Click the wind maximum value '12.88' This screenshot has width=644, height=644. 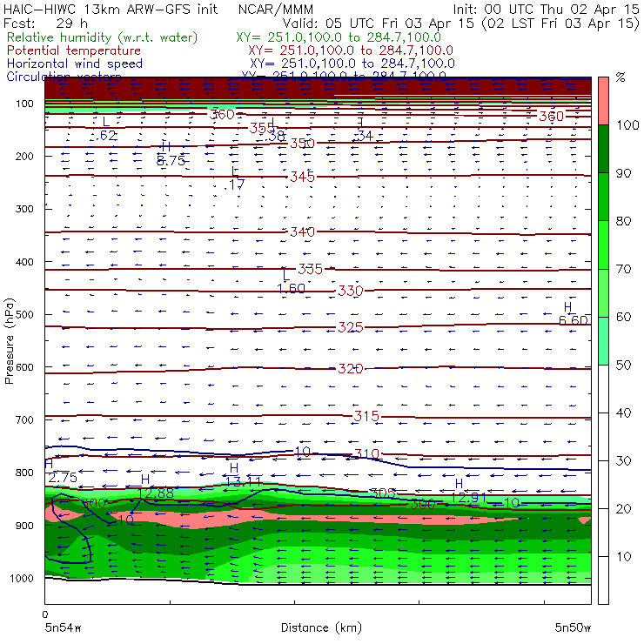(155, 493)
